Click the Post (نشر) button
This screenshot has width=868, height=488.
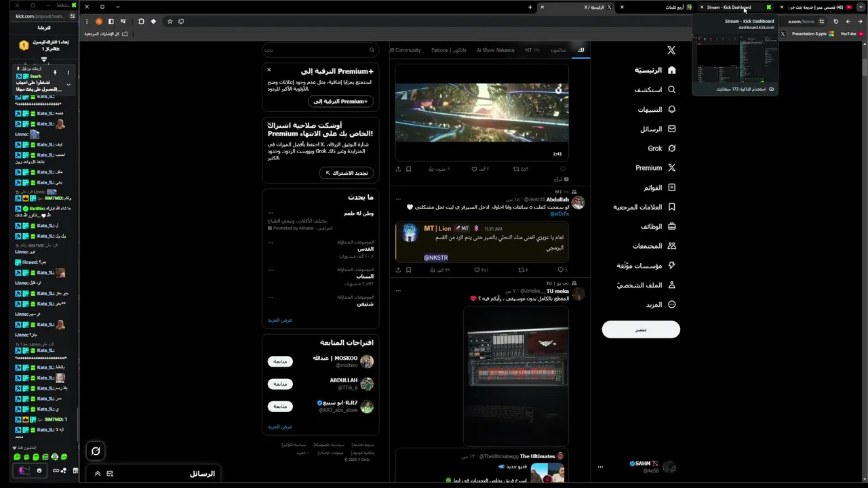641,329
